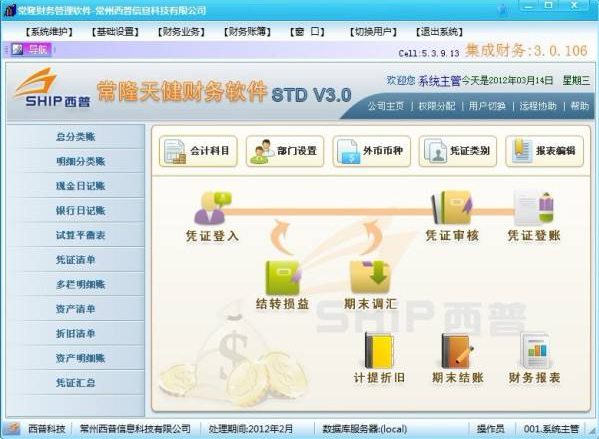Click version text 集成财务:3.0.106

click(x=526, y=50)
